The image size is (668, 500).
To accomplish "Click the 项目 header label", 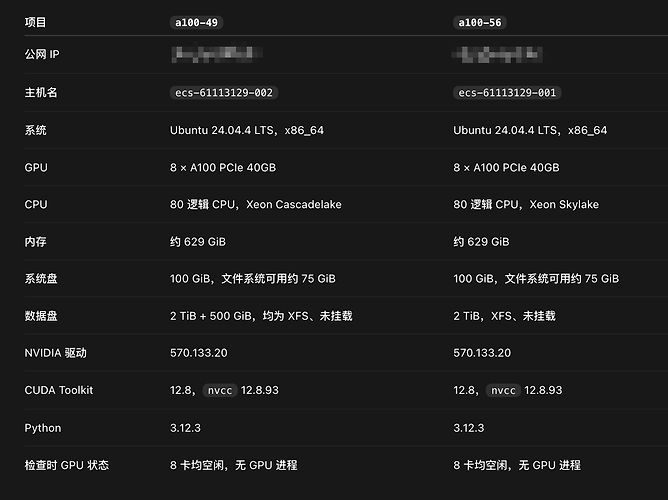I will coord(35,22).
